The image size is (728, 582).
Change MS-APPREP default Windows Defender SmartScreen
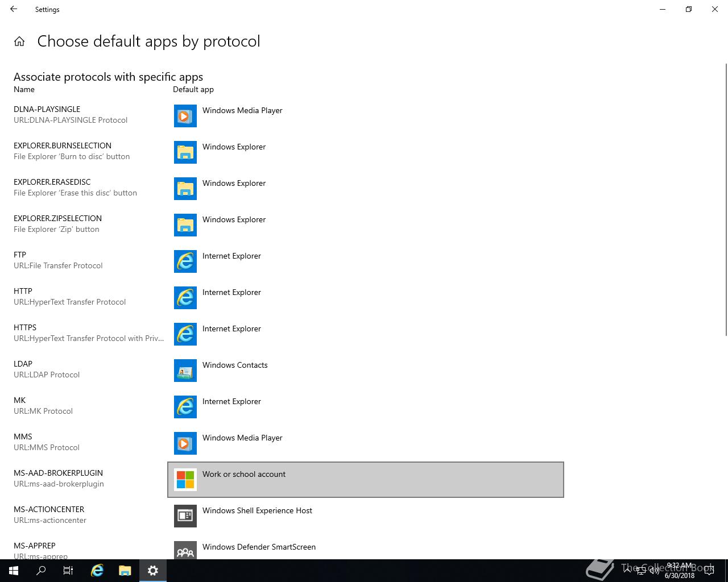366,547
